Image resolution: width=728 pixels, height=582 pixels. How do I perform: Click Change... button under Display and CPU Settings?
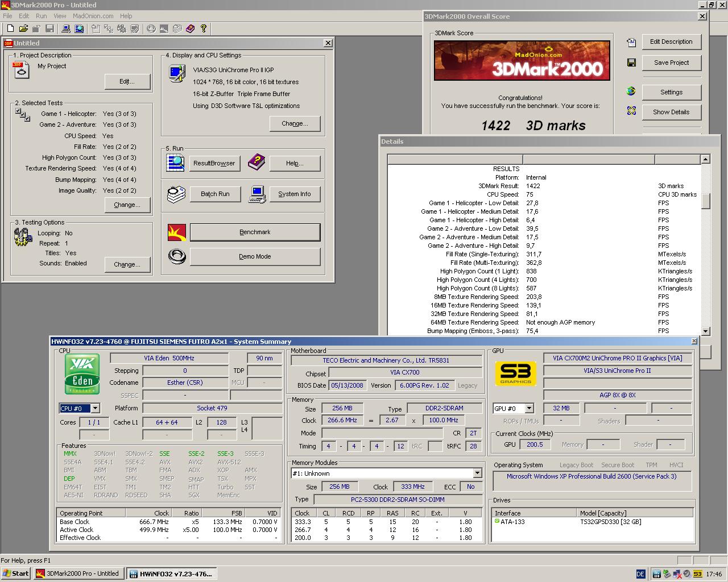pos(295,123)
